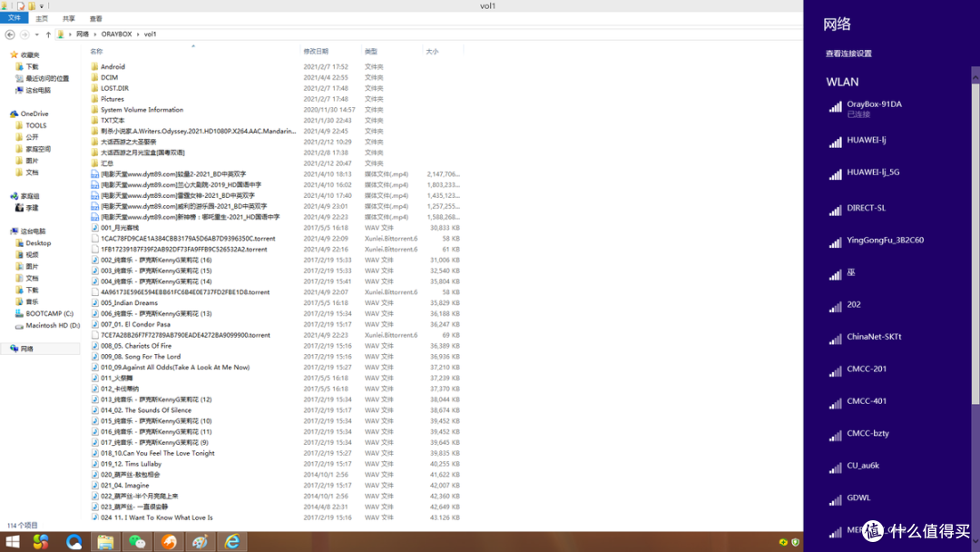Click the Android folder icon
980x552 pixels.
[x=95, y=67]
